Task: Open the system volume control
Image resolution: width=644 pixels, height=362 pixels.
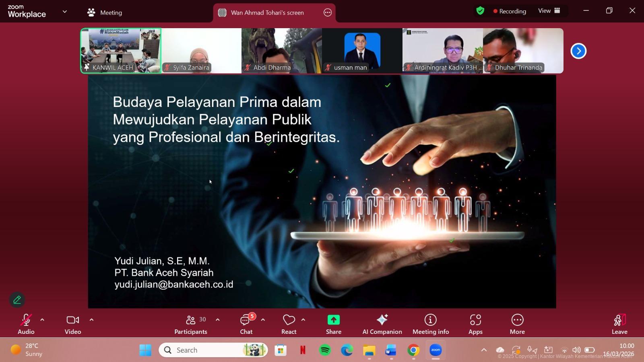Action: click(x=577, y=350)
